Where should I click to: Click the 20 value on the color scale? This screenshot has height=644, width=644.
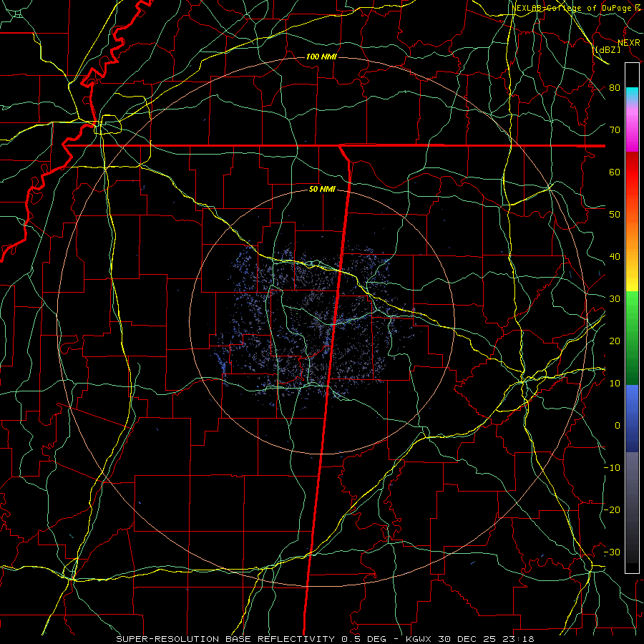pyautogui.click(x=615, y=341)
